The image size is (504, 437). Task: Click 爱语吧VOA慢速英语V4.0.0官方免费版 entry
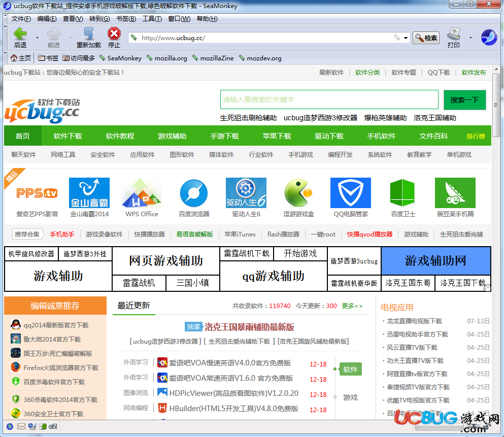click(x=230, y=363)
